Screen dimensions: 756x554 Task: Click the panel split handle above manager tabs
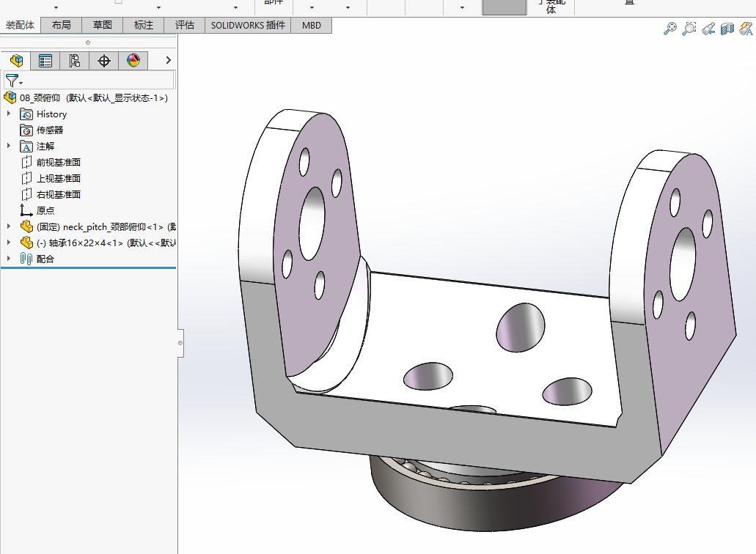coord(88,43)
